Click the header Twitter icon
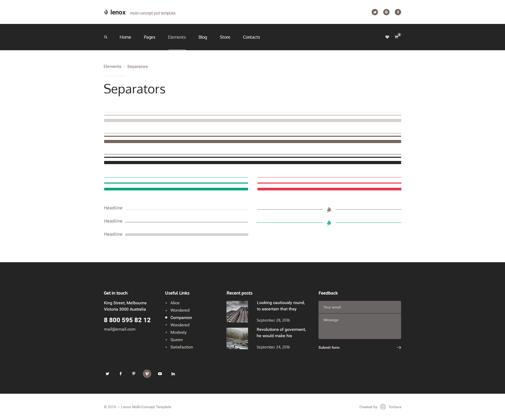 point(375,12)
